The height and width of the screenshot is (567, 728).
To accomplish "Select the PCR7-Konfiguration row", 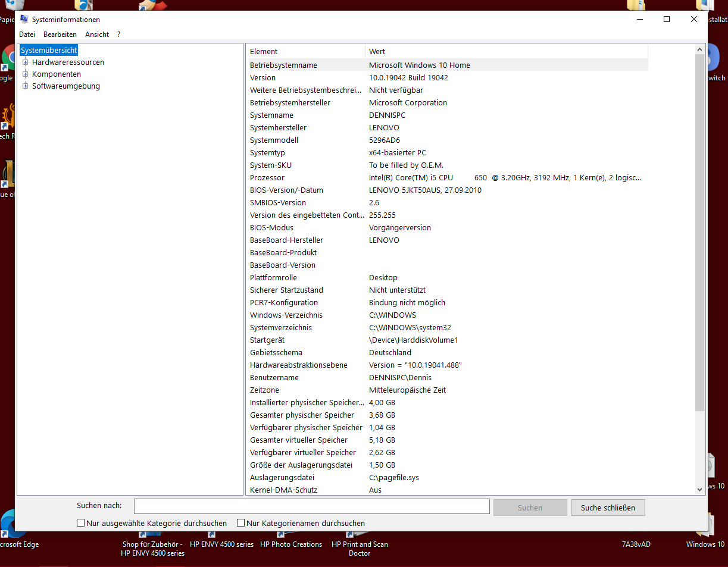I will click(x=448, y=303).
